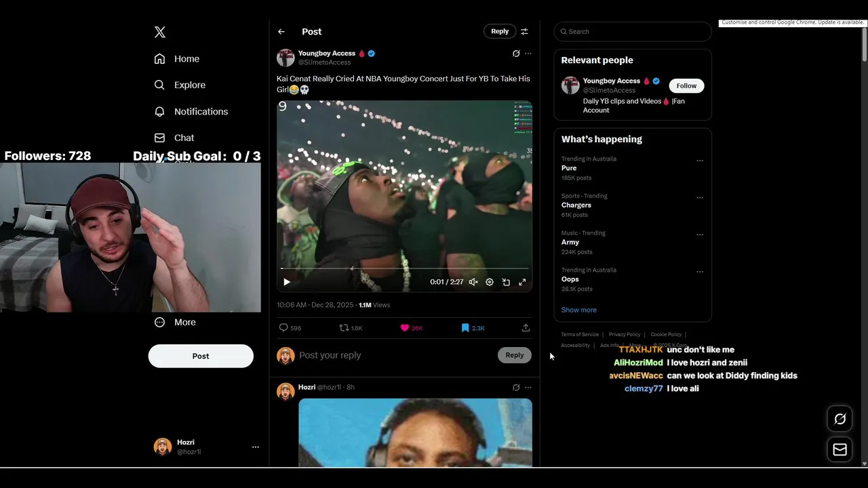Open Youngboy Access avatar on post
Screen dimensions: 868x488
pyautogui.click(x=285, y=58)
